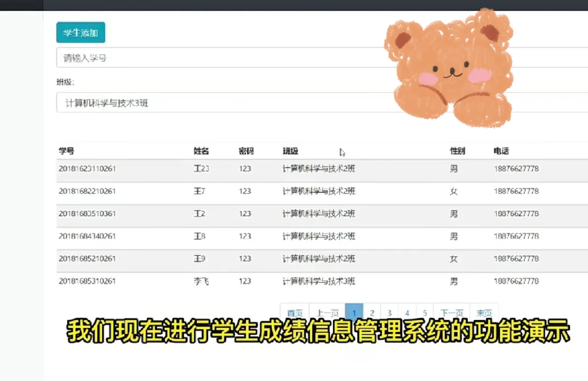Select 计算机科学与技术3班 in the class selector
Viewport: 588px width, 381px height.
pyautogui.click(x=105, y=103)
